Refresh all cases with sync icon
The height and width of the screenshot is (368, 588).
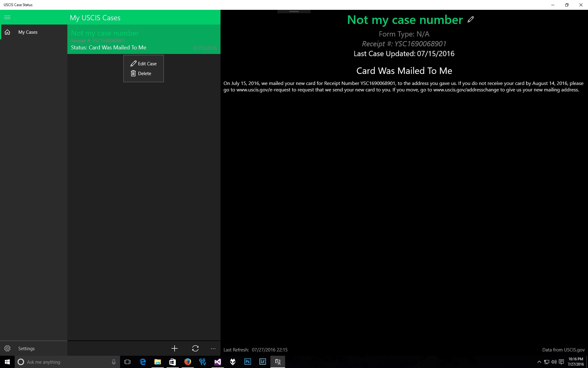point(195,348)
